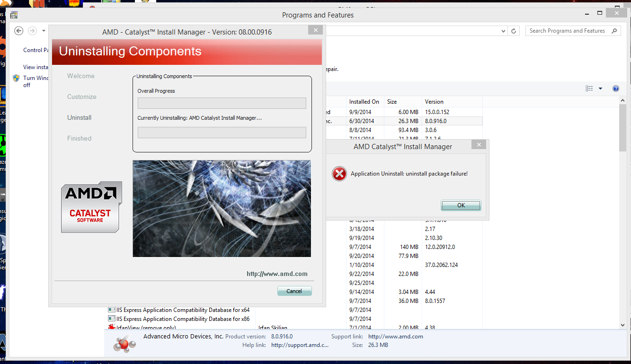Click the 3/18/2014 installed date cell
Image resolution: width=631 pixels, height=364 pixels.
(362, 229)
